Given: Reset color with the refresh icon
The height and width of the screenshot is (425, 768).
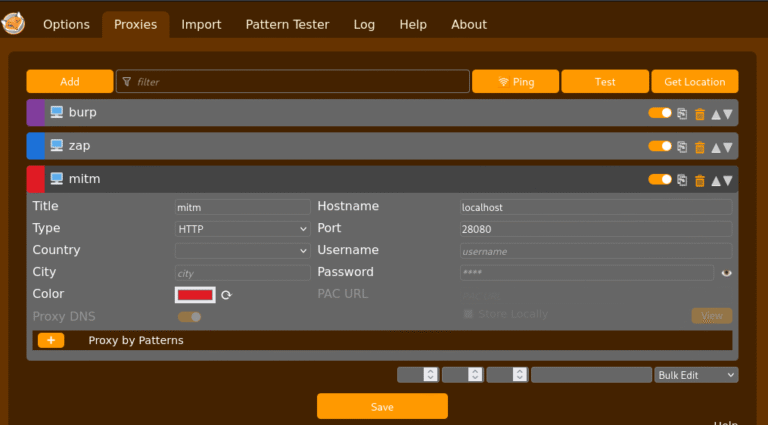Looking at the screenshot, I should 226,295.
